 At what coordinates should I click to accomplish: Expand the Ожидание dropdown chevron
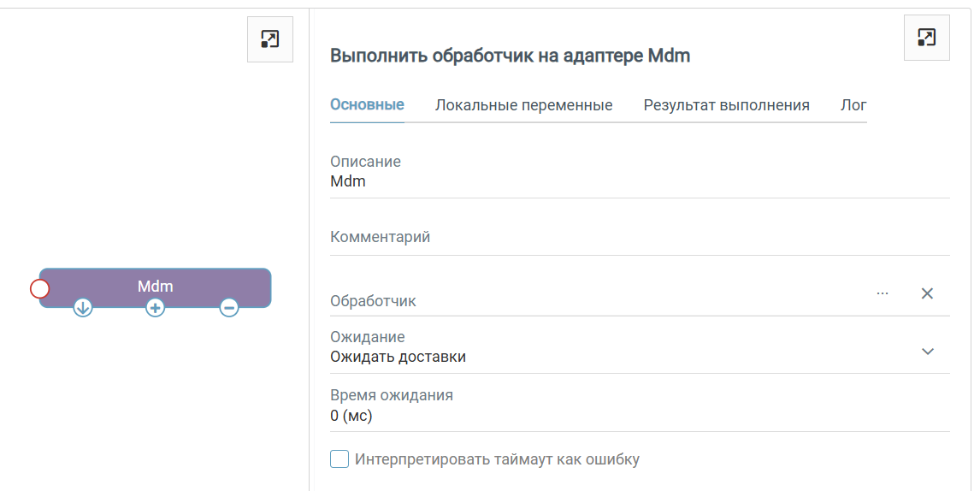[x=928, y=352]
